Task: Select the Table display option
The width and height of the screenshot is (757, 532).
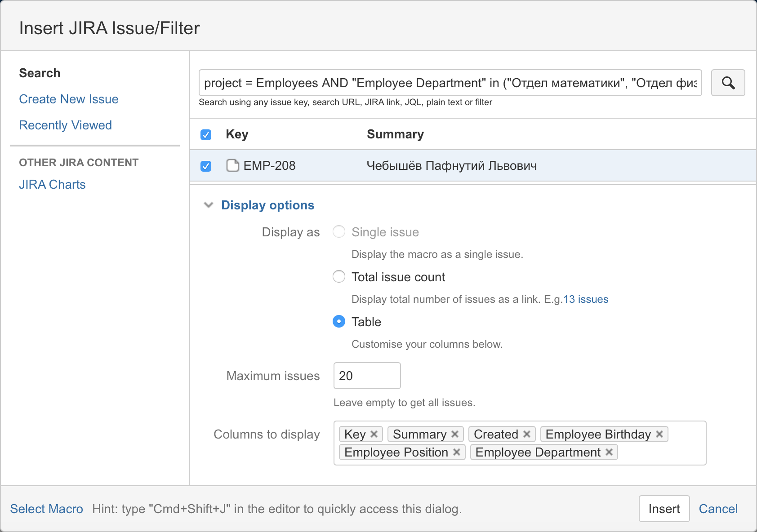Action: click(x=338, y=322)
